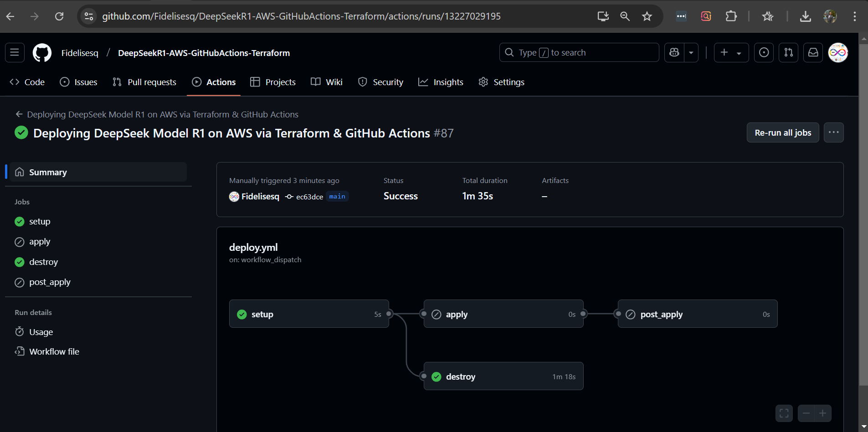Open user profile avatar menu
Screen dimensions: 868x432
837,52
